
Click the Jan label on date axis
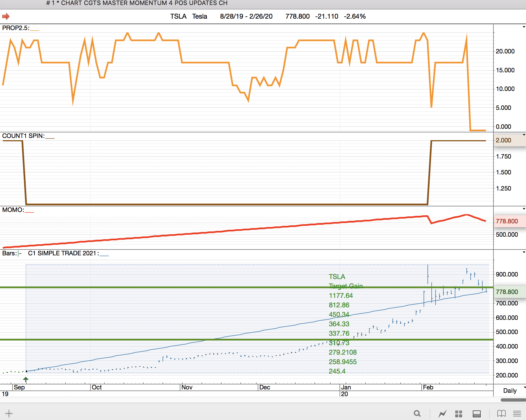(346, 387)
